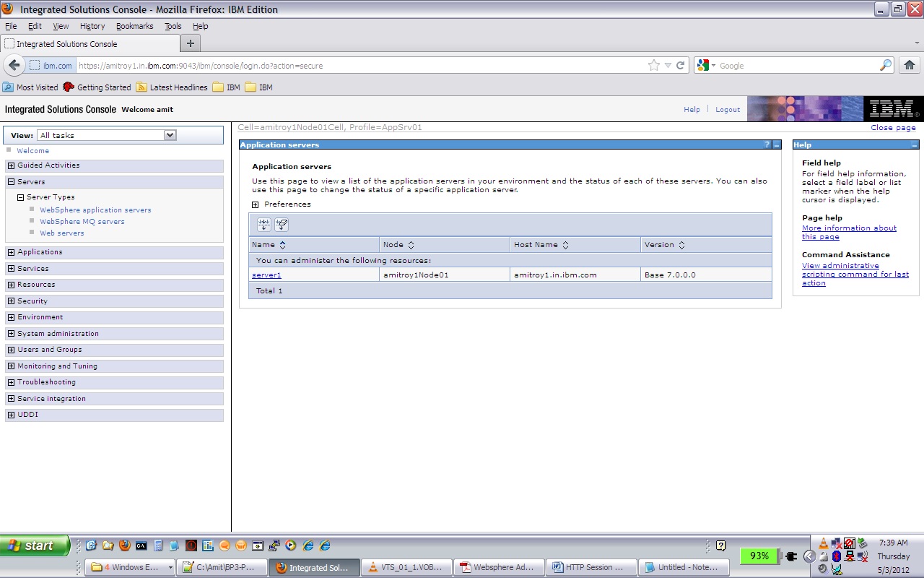Screen dimensions: 924x578
Task: Click the URL address bar
Action: point(361,65)
